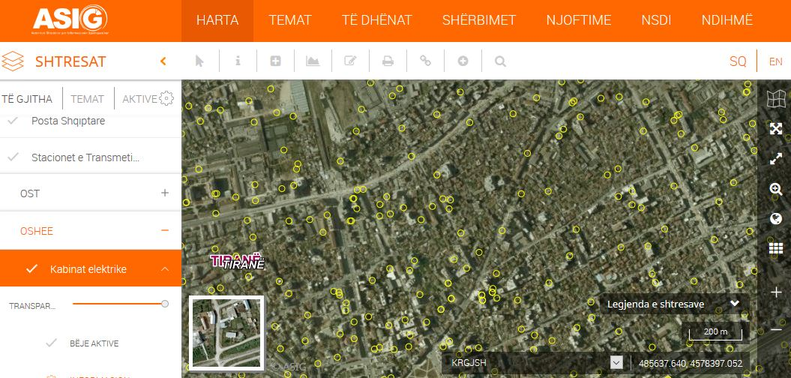Open the edit/draw note tool
Viewport: 791px width, 378px height.
350,61
